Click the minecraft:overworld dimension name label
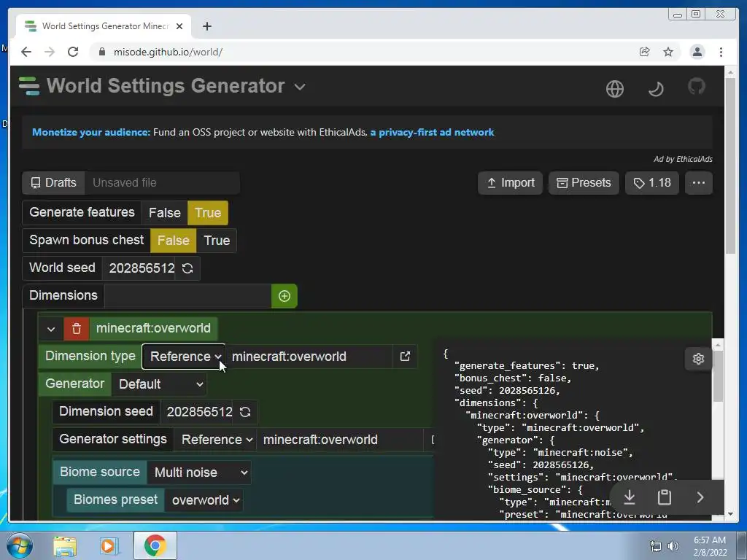Viewport: 747px width, 560px height. 153,329
